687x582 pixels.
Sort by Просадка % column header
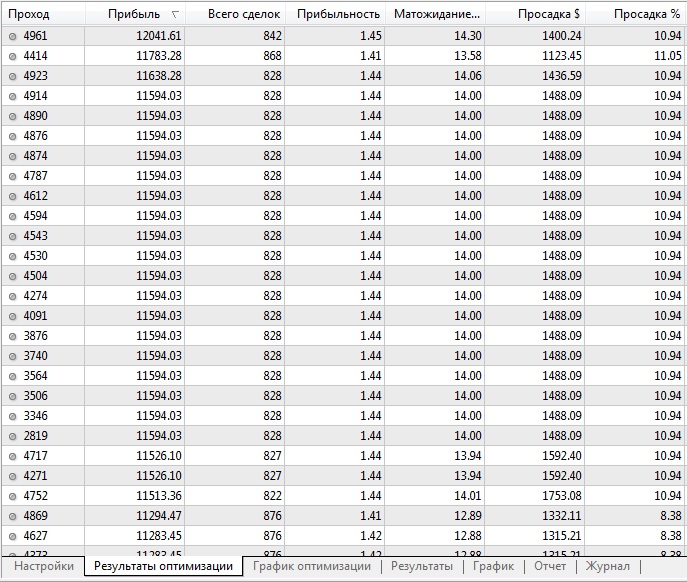tap(635, 14)
